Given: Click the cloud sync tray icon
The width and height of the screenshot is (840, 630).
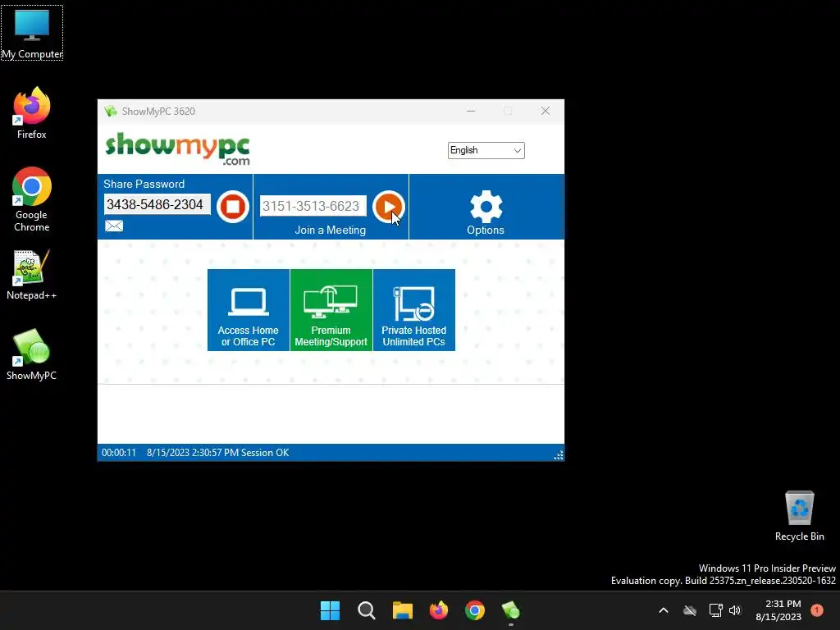Looking at the screenshot, I should pyautogui.click(x=690, y=610).
